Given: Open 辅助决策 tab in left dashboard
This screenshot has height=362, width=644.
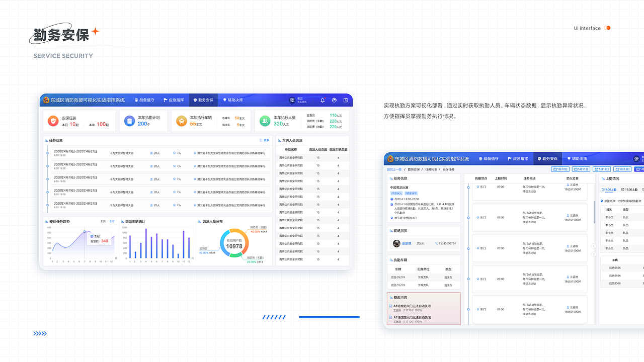Looking at the screenshot, I should (233, 100).
